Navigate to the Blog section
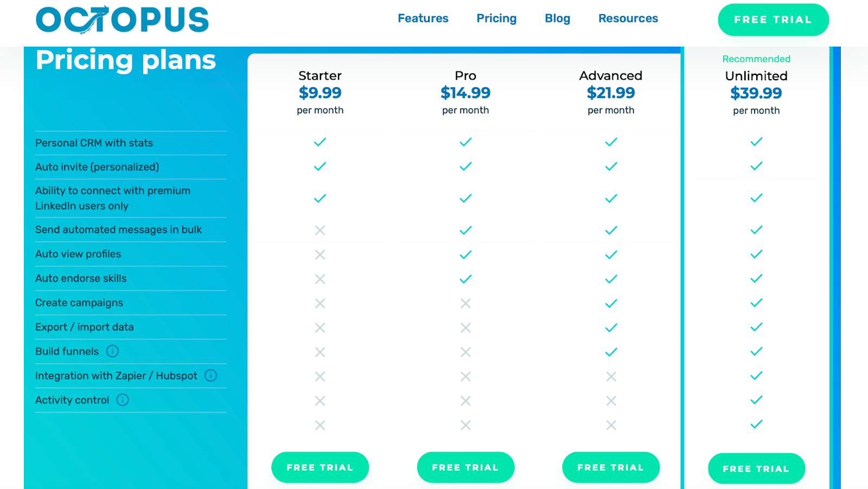This screenshot has width=868, height=489. tap(557, 18)
